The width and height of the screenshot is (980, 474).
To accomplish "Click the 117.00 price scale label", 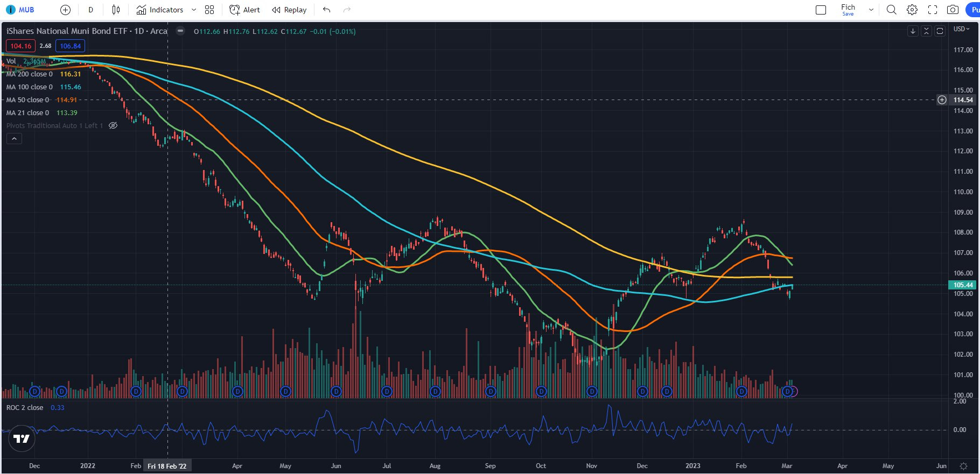I will tap(963, 49).
